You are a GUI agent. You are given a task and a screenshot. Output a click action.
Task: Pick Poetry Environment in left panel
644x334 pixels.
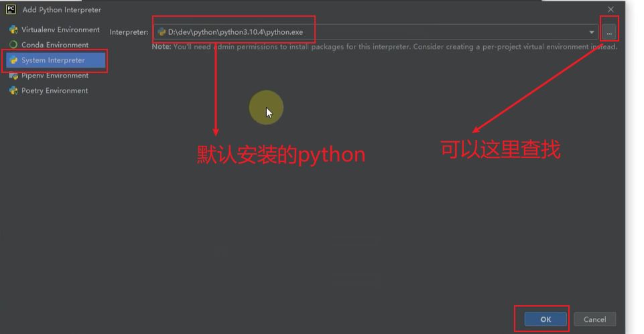(54, 91)
